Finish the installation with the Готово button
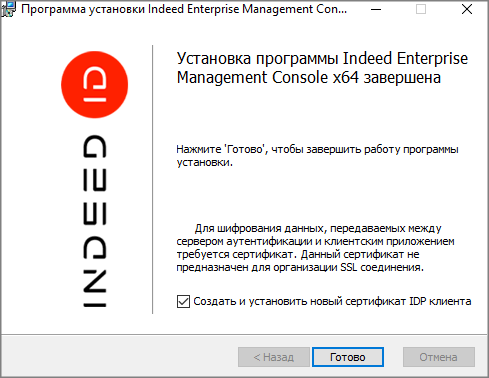489x378 pixels. click(x=348, y=357)
